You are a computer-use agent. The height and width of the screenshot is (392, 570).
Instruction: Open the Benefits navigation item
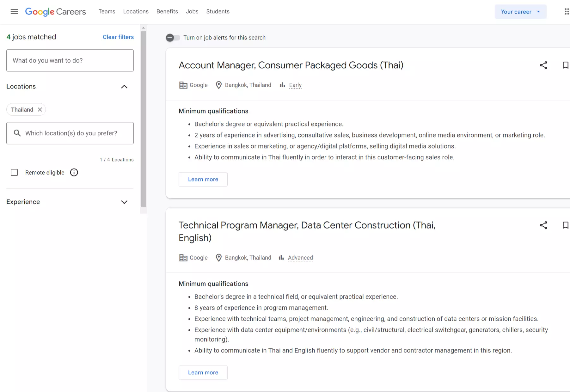[167, 12]
